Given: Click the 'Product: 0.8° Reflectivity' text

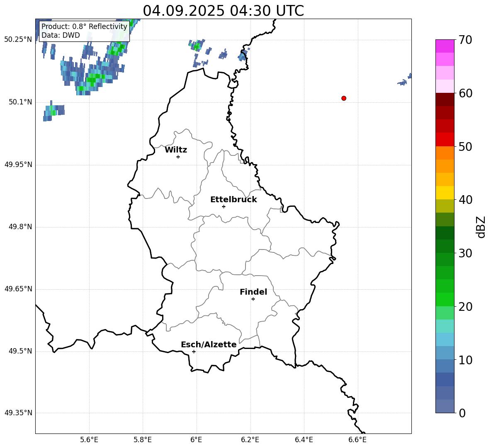Looking at the screenshot, I should [x=84, y=26].
